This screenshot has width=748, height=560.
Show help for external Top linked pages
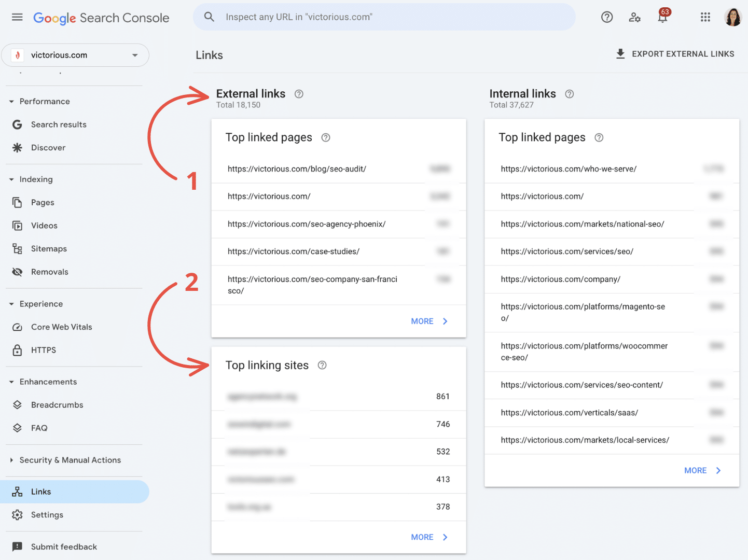(x=326, y=137)
